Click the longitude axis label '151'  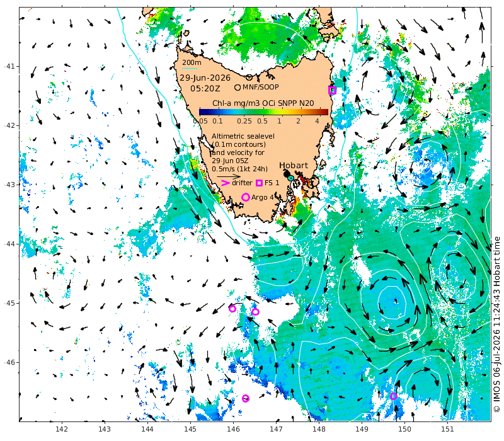tap(447, 429)
